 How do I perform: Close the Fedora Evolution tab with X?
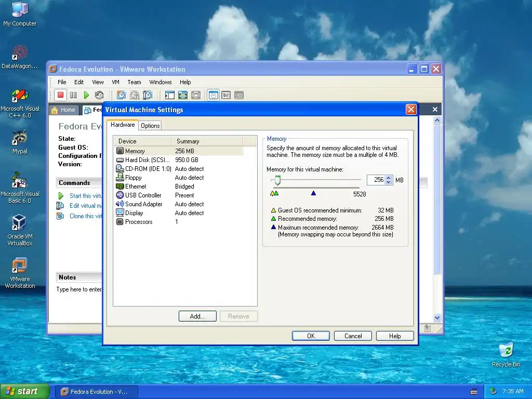435,109
